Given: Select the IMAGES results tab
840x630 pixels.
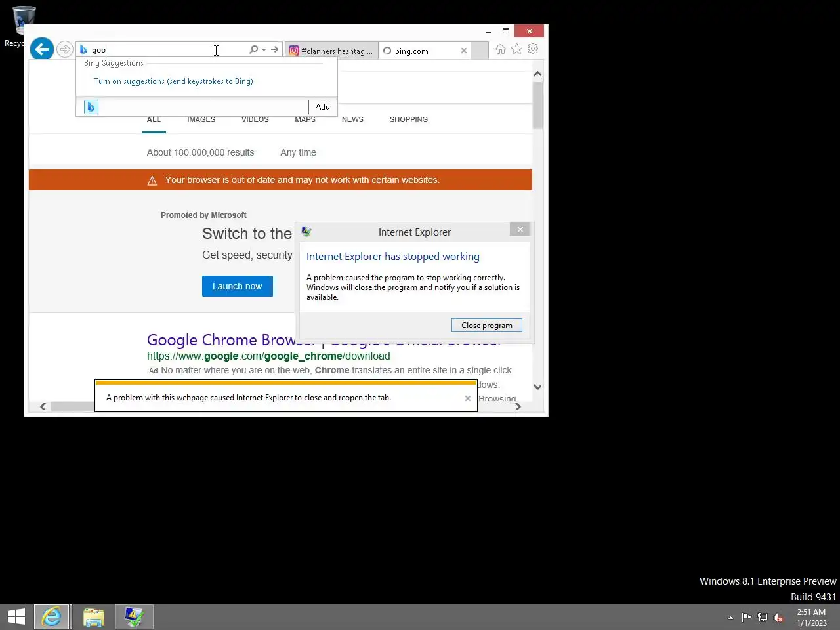Looking at the screenshot, I should pyautogui.click(x=201, y=119).
